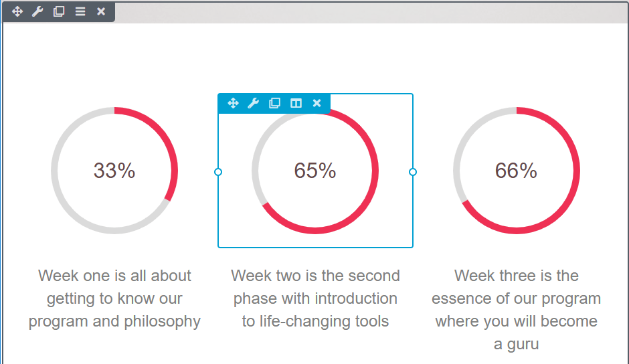Click the move icon in the blue widget toolbar
This screenshot has width=629, height=364.
point(233,103)
